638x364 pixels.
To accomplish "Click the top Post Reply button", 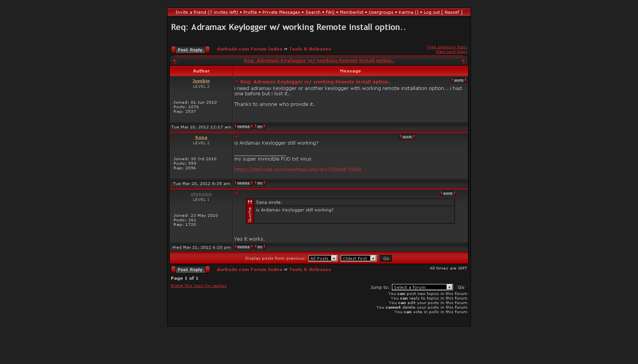I will (190, 50).
